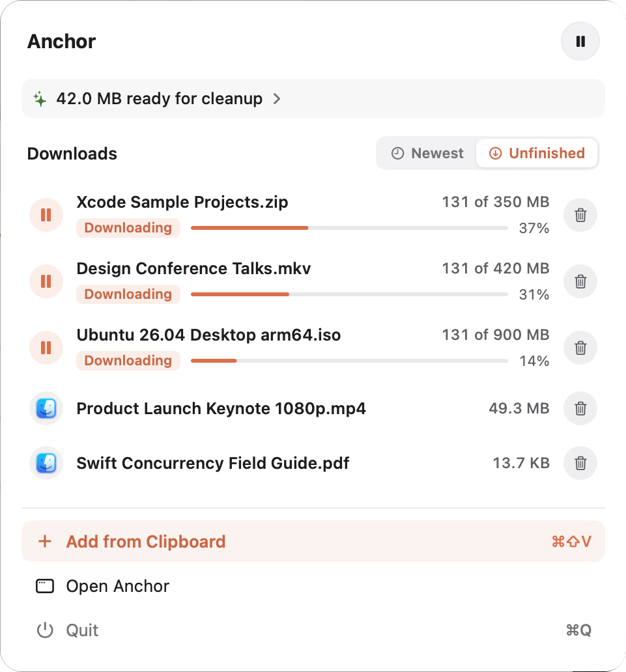Open the 42.0 MB ready for cleanup banner

click(x=313, y=98)
